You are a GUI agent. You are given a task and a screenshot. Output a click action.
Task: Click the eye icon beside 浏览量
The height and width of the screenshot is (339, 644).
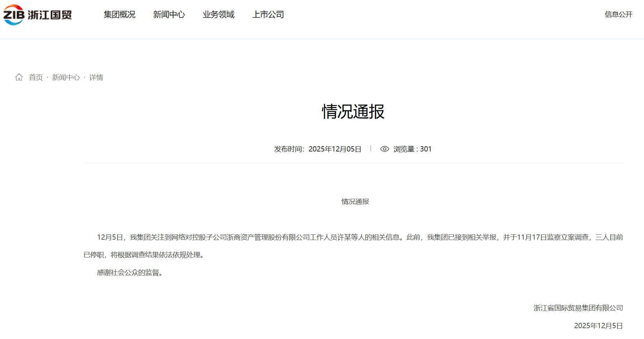[x=384, y=149]
